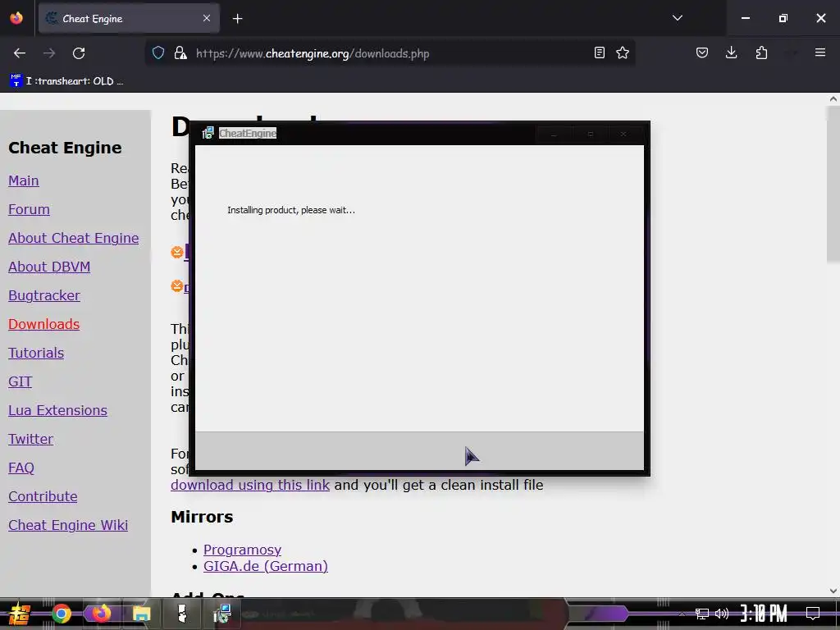
Task: Open the Tutorials link
Action: tap(36, 353)
